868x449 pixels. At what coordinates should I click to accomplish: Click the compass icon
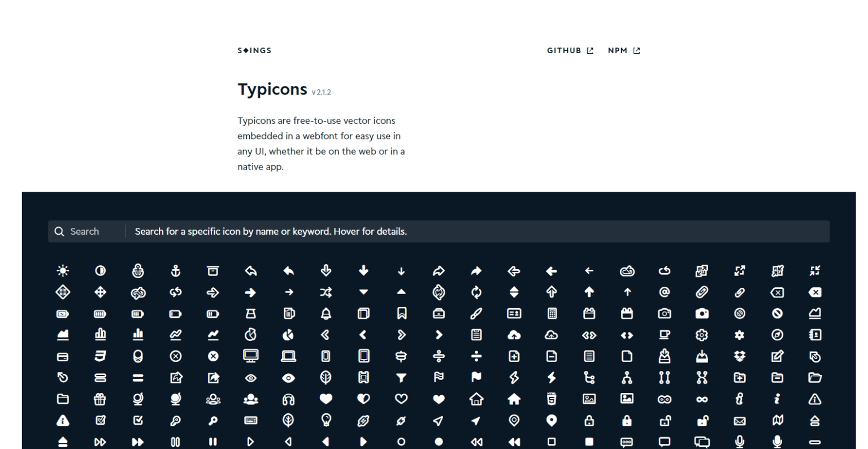777,334
